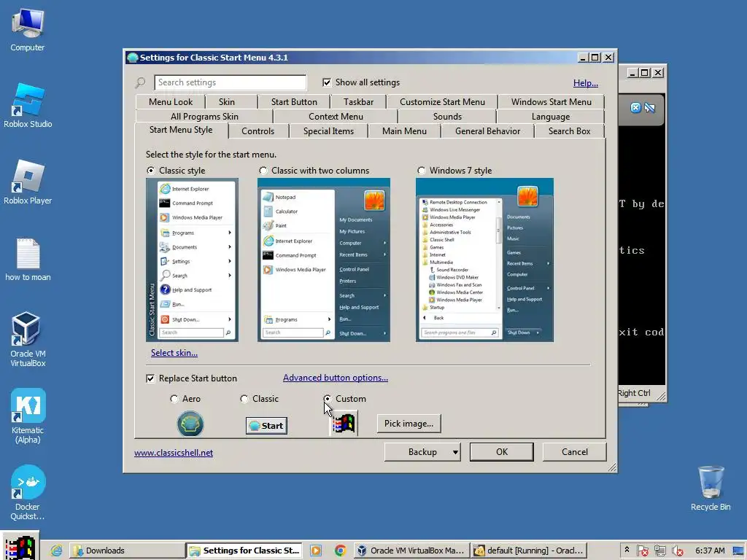
Task: Choose the Aero start button option
Action: [174, 399]
